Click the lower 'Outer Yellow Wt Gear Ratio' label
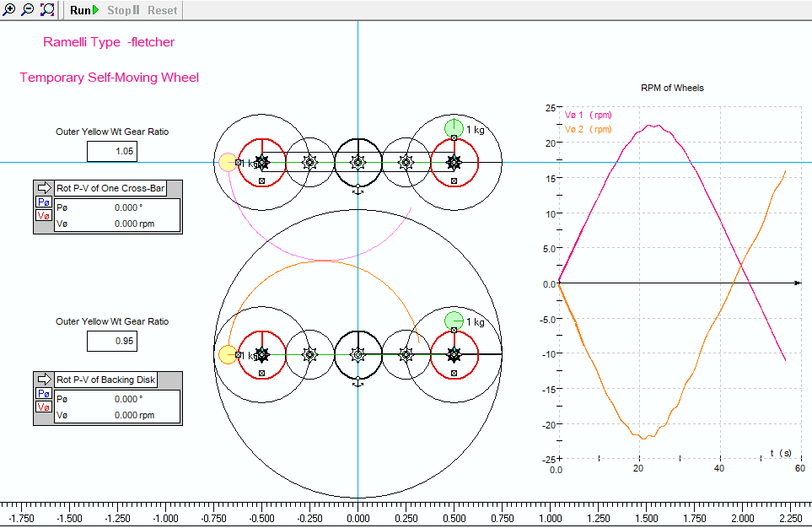This screenshot has width=812, height=528. tap(112, 321)
